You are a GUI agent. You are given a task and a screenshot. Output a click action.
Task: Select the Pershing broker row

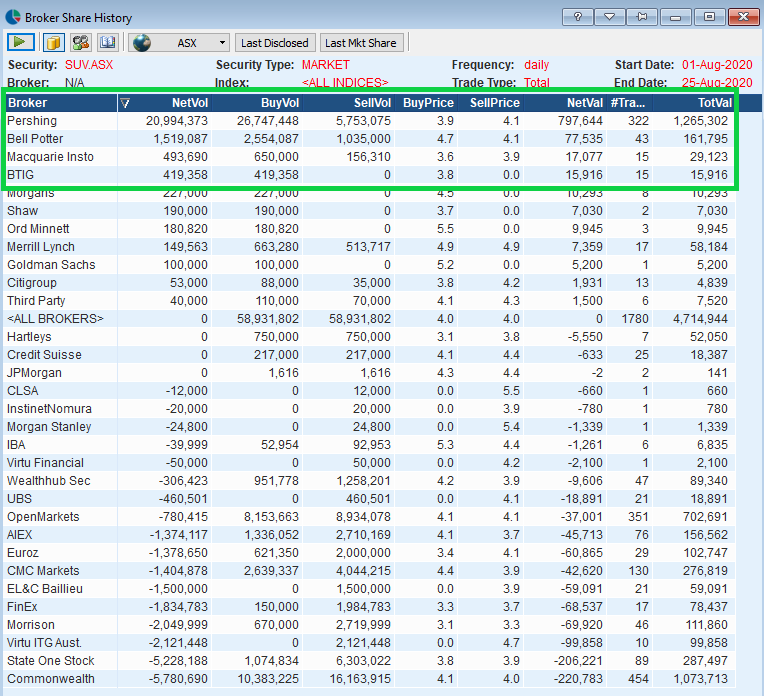(x=369, y=121)
